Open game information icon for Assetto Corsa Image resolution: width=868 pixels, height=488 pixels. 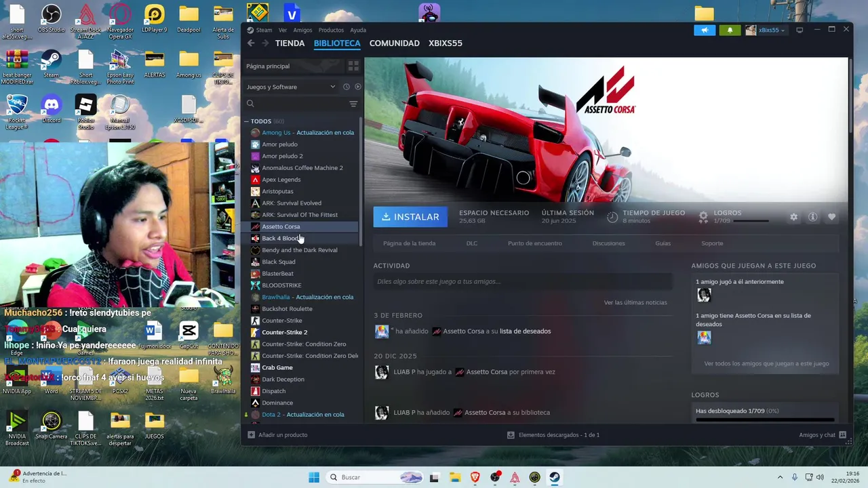[x=812, y=217]
